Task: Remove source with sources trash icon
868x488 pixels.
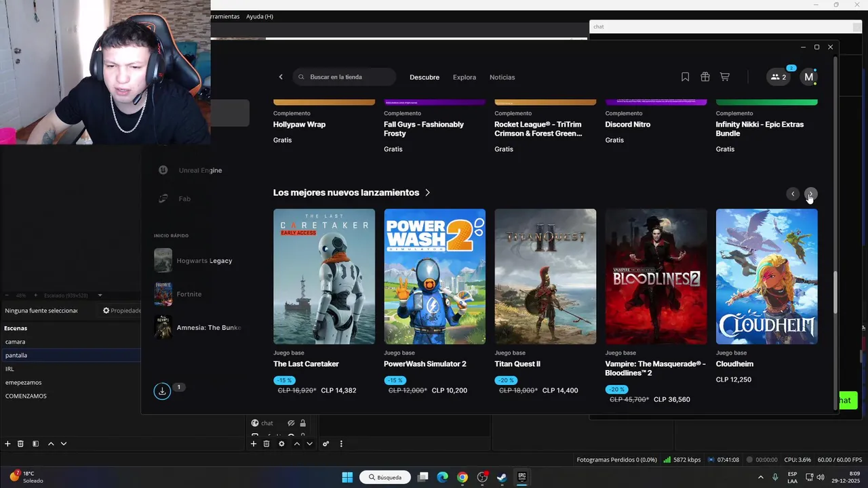Action: point(267,444)
